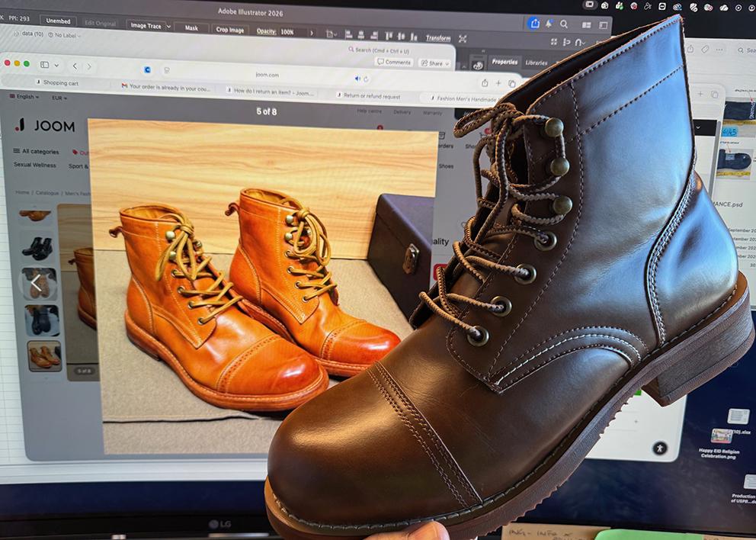Click the Unembed button
This screenshot has height=540, width=756.
tap(57, 21)
